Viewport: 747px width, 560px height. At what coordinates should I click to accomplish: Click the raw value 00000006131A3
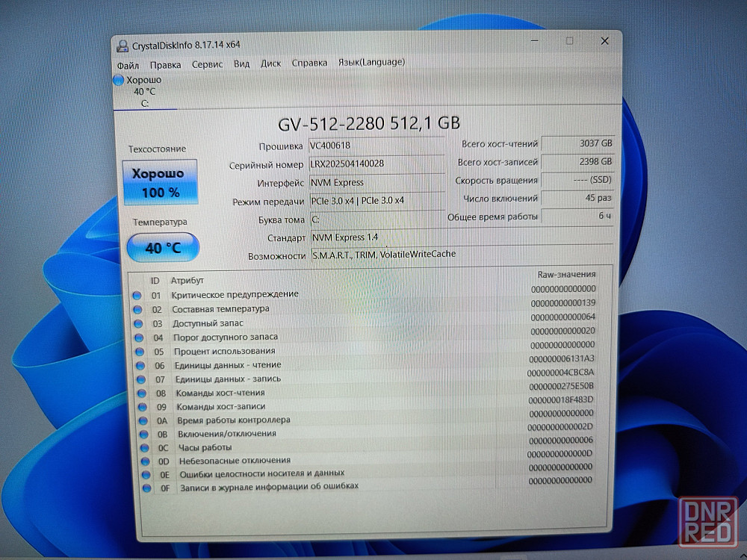tap(561, 358)
